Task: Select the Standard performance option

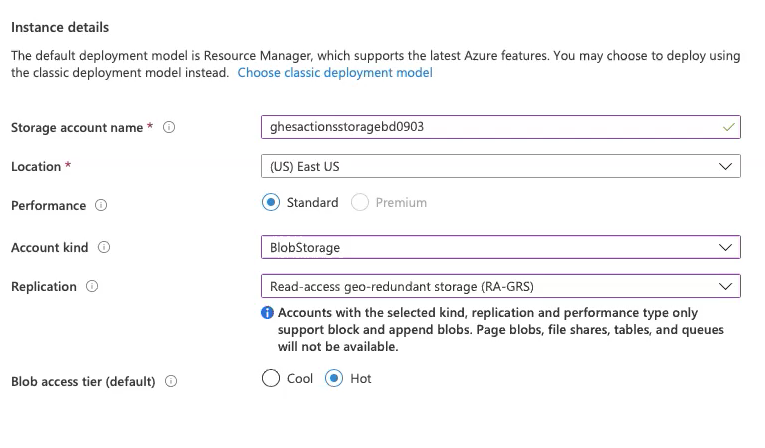Action: [x=270, y=203]
